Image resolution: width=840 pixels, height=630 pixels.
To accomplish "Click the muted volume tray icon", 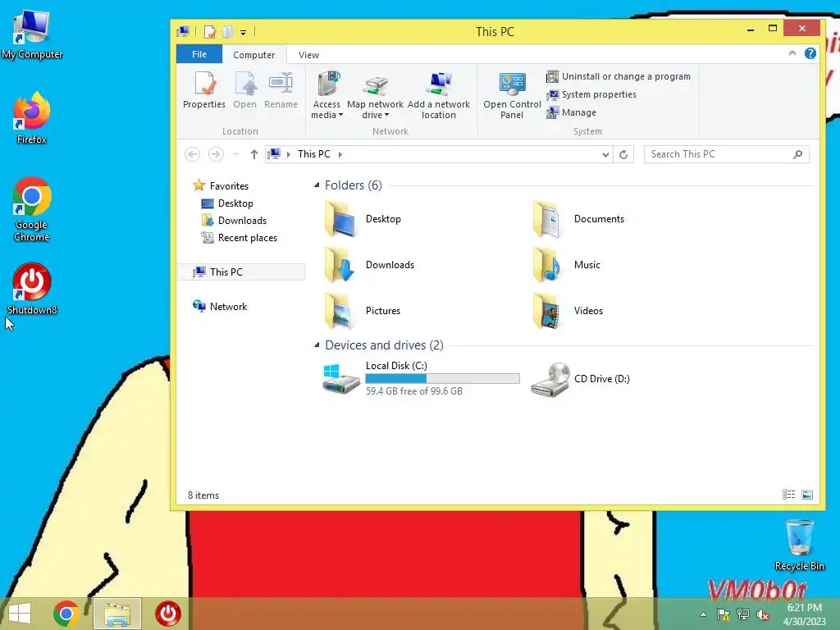I will click(x=763, y=614).
